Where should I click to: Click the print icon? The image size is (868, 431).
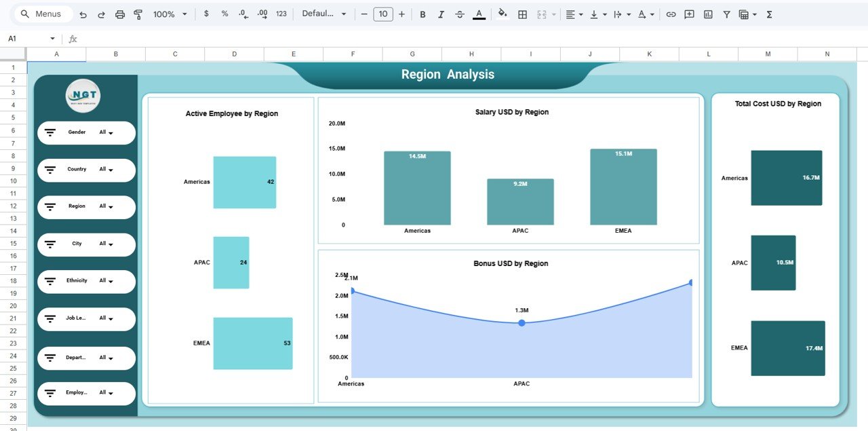120,14
